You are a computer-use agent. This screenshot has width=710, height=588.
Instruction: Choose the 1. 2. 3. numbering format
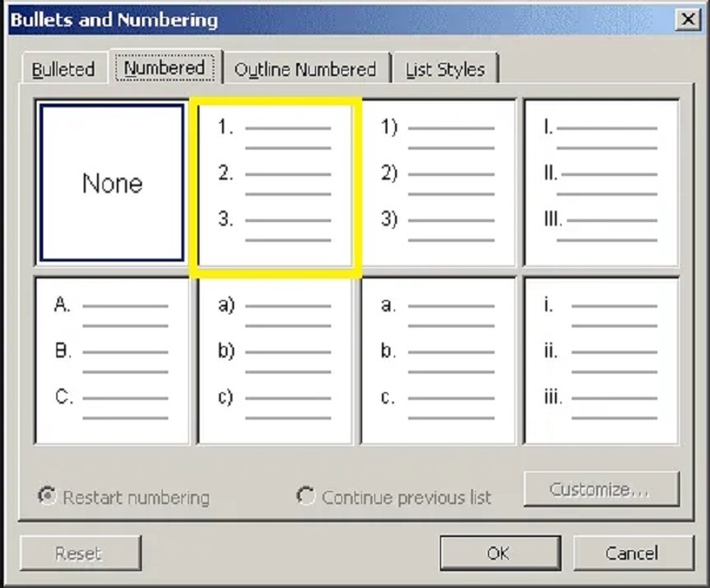(x=275, y=183)
